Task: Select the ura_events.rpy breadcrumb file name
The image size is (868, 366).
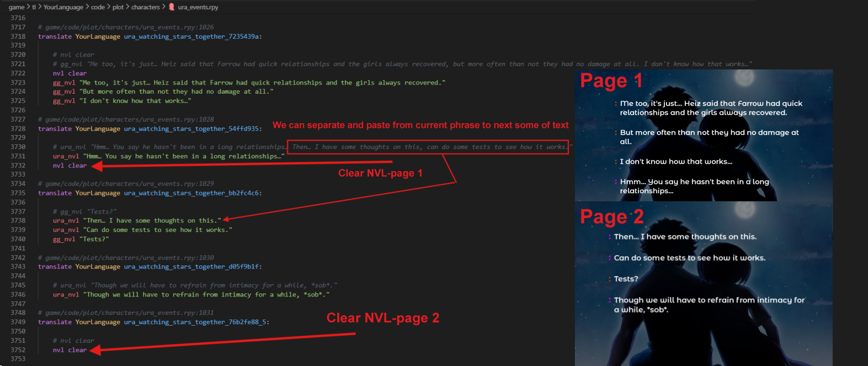Action: point(198,7)
